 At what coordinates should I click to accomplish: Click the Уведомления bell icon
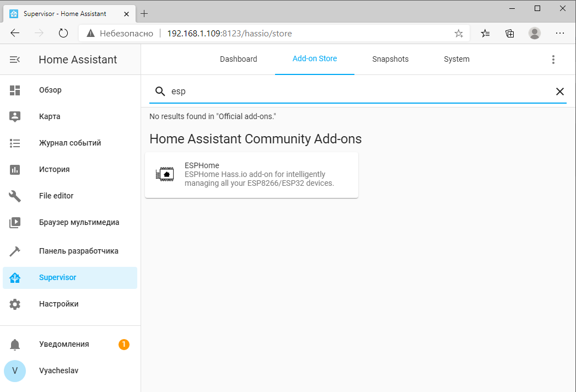tap(15, 344)
